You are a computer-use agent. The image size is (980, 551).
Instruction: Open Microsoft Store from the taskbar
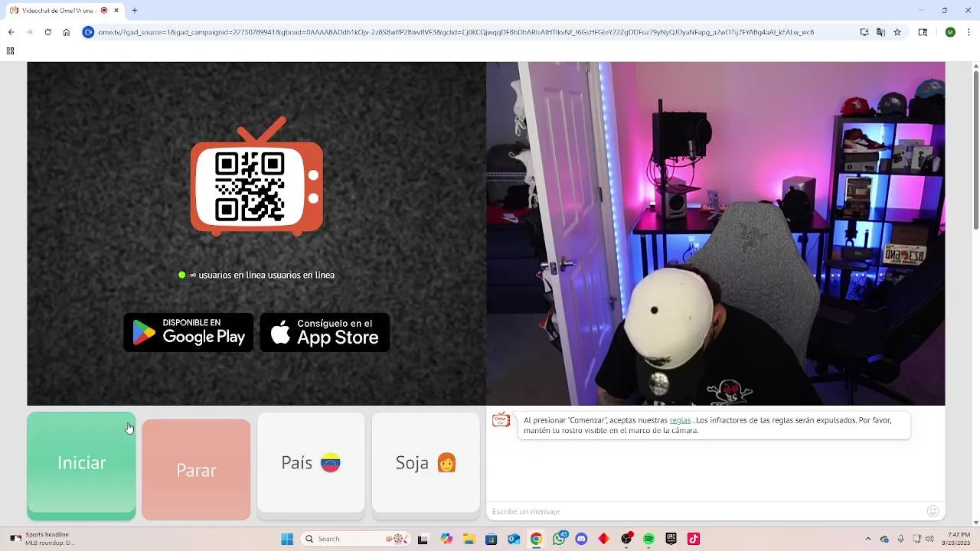point(492,539)
